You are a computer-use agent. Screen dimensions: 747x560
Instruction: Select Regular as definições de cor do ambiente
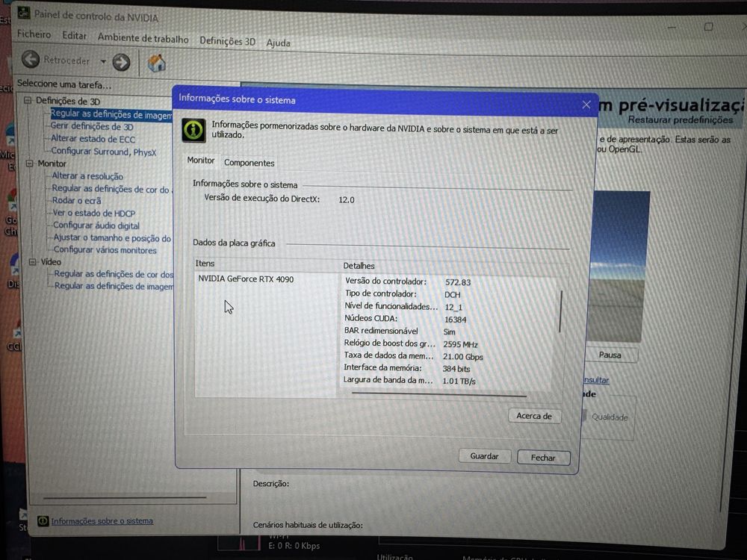111,189
